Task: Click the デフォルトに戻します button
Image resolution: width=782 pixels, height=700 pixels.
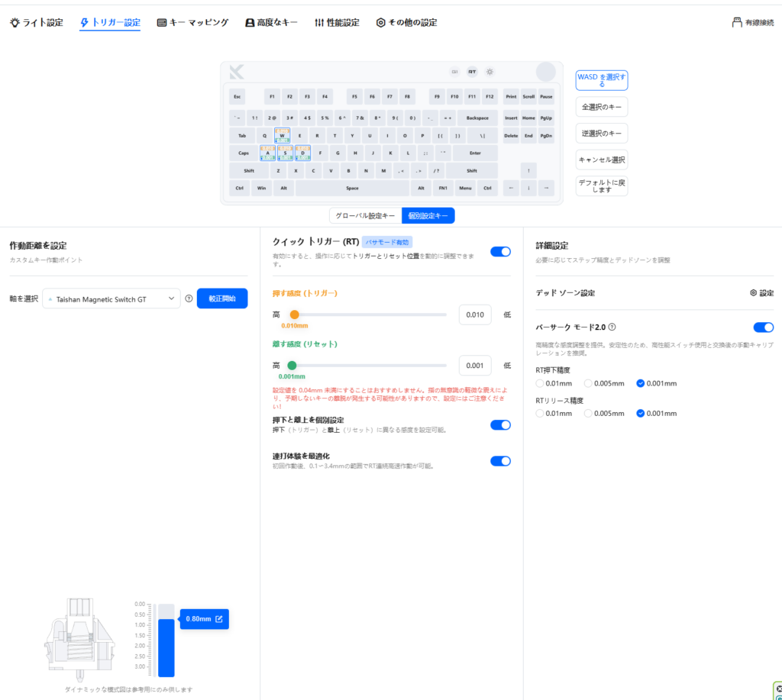Action: (602, 185)
